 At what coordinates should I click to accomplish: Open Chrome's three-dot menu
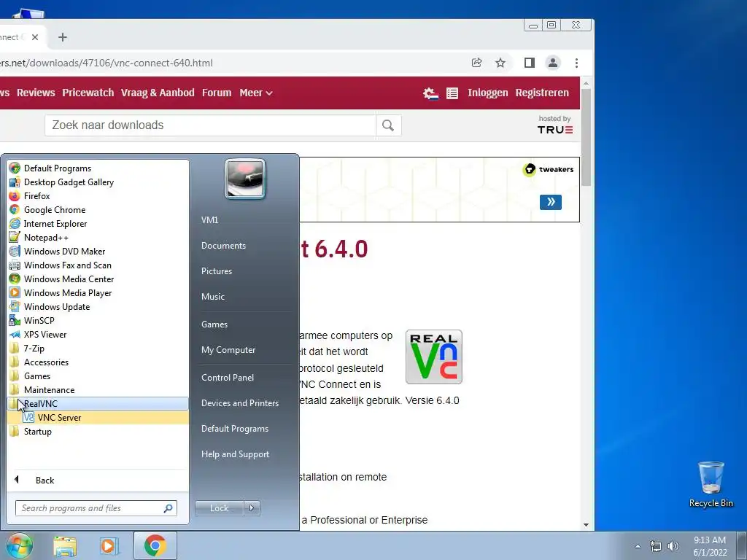576,63
